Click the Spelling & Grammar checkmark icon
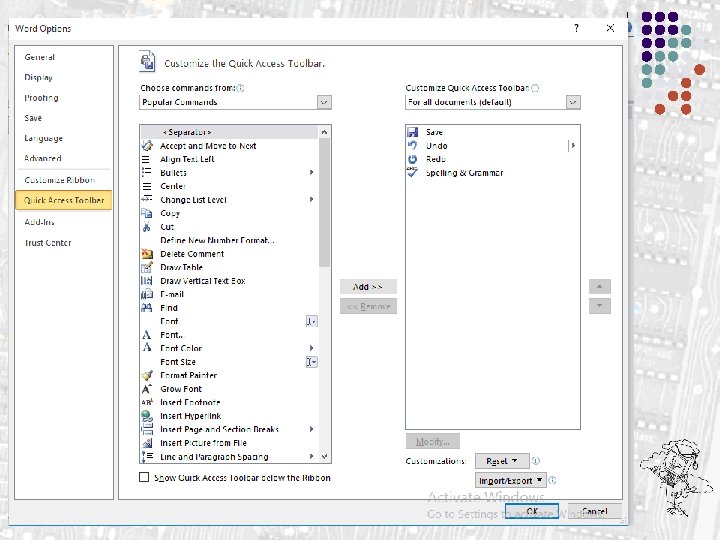720x540 pixels. point(412,173)
